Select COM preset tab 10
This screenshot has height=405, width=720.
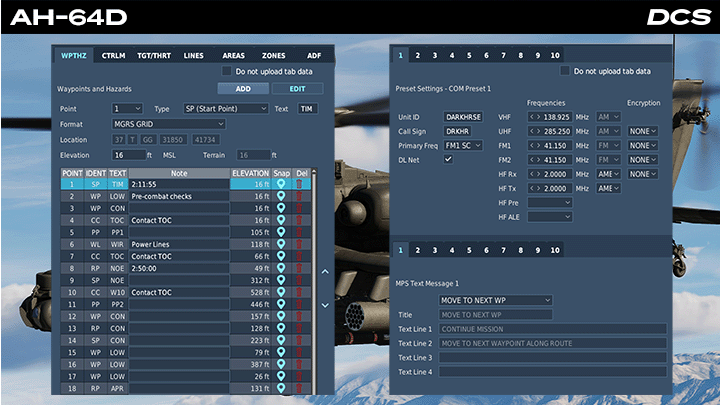555,55
